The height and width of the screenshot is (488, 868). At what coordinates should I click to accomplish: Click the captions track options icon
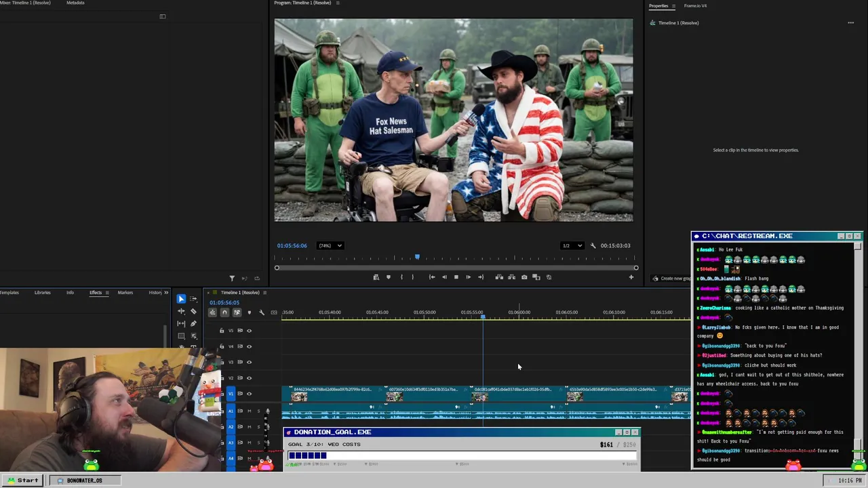(x=274, y=312)
